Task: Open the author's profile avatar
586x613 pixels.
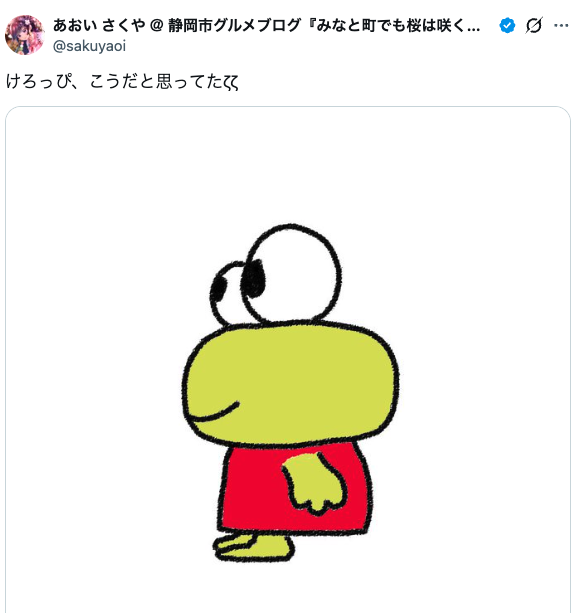Action: [25, 35]
